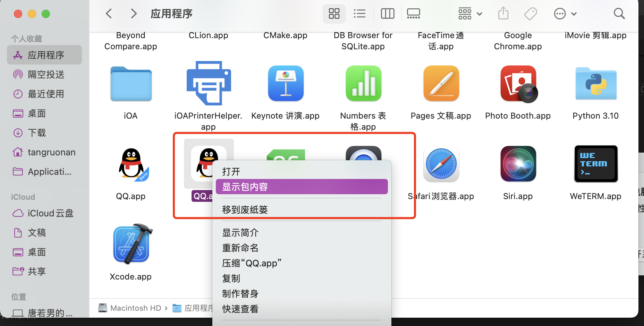Choose 移到废纸篓 in the context menu
This screenshot has height=326, width=644.
pyautogui.click(x=302, y=209)
